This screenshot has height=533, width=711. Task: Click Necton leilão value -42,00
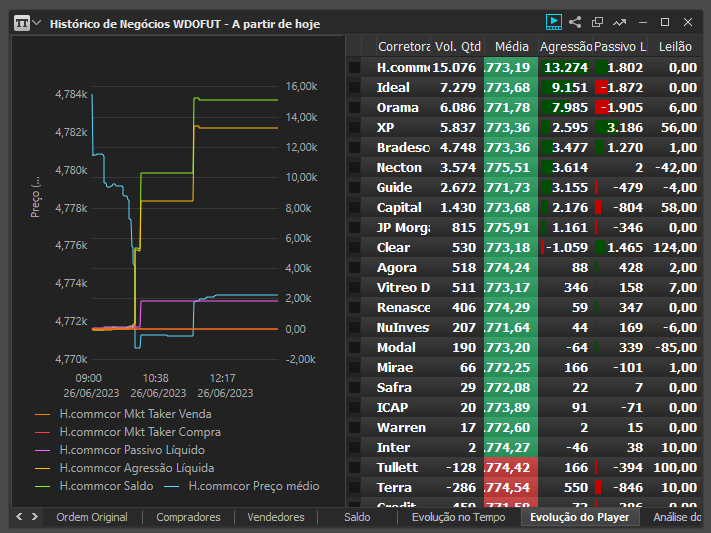(x=676, y=167)
